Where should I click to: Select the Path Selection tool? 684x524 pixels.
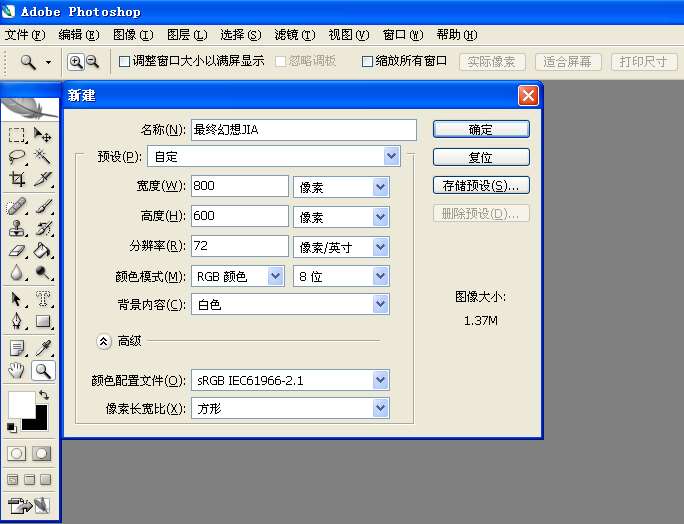click(17, 299)
